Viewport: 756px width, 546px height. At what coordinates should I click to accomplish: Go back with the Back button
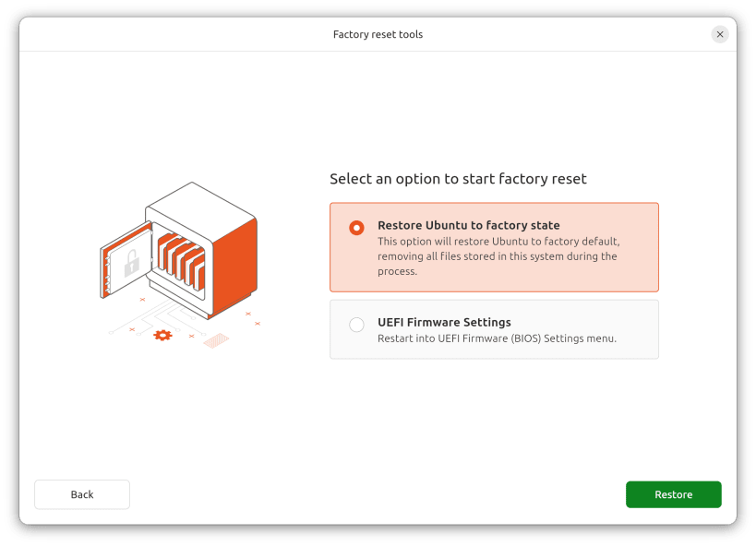coord(82,494)
